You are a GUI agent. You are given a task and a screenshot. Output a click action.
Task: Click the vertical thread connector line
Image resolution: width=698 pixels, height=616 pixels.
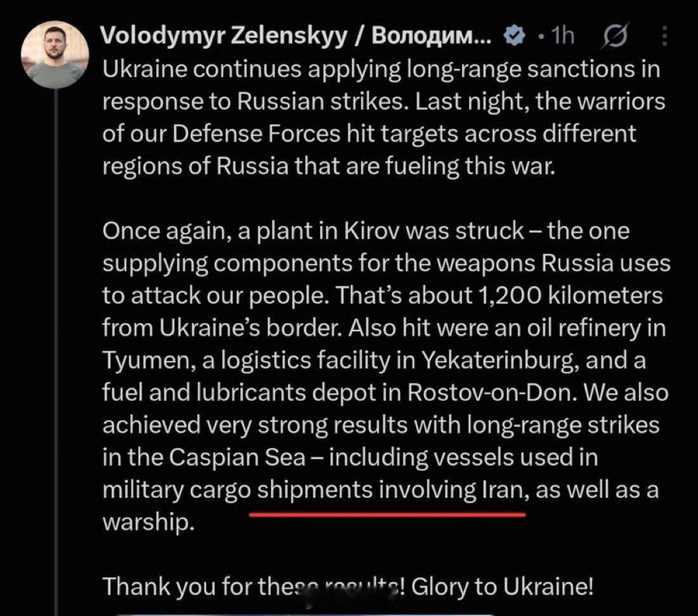pyautogui.click(x=56, y=351)
